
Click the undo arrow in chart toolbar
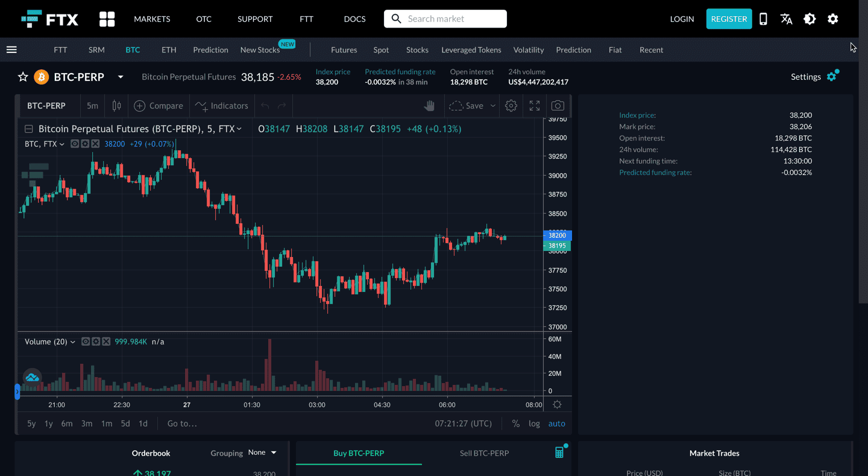pyautogui.click(x=265, y=106)
